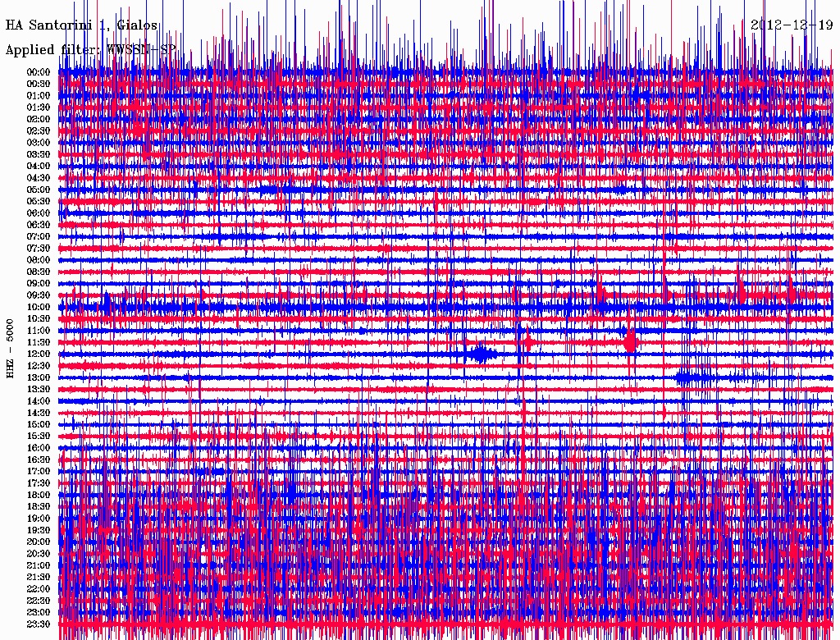Select the 19:30 time label

click(39, 531)
